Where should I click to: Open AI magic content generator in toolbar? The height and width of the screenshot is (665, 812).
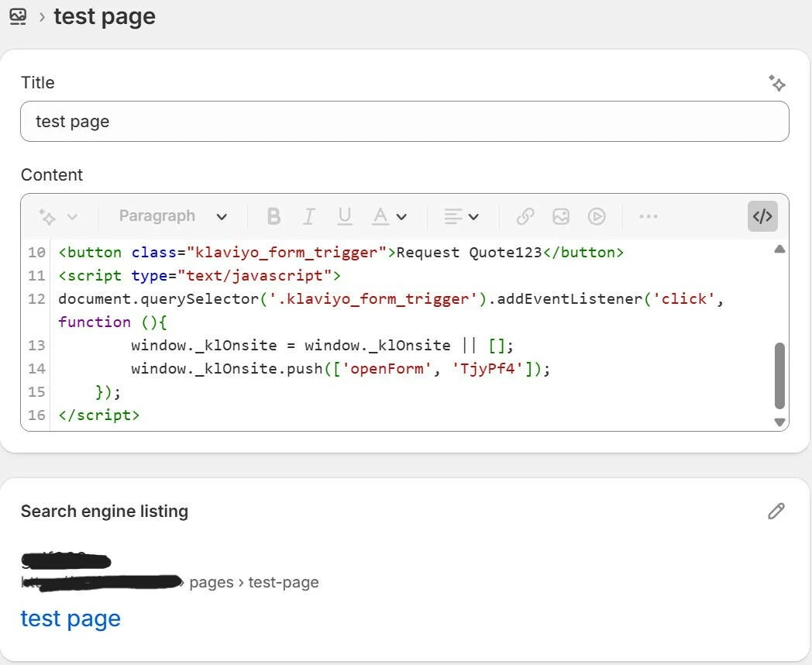(47, 216)
